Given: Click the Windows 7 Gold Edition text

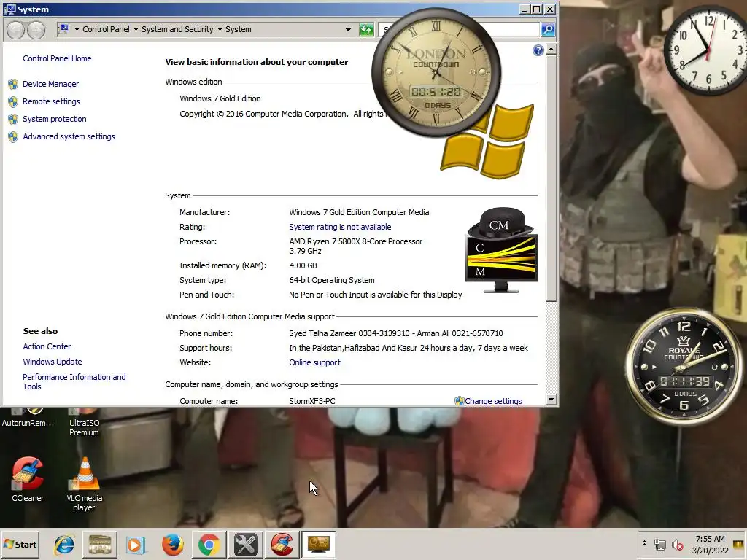Looking at the screenshot, I should [220, 98].
